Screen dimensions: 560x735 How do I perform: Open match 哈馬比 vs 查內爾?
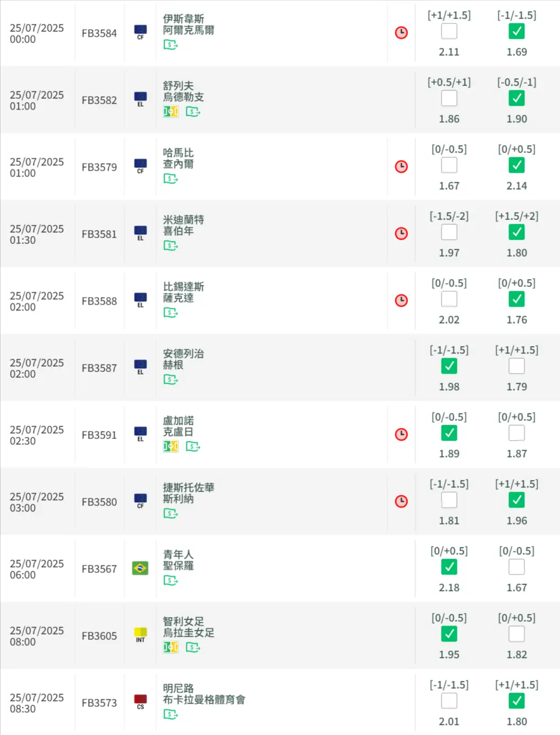(x=178, y=158)
